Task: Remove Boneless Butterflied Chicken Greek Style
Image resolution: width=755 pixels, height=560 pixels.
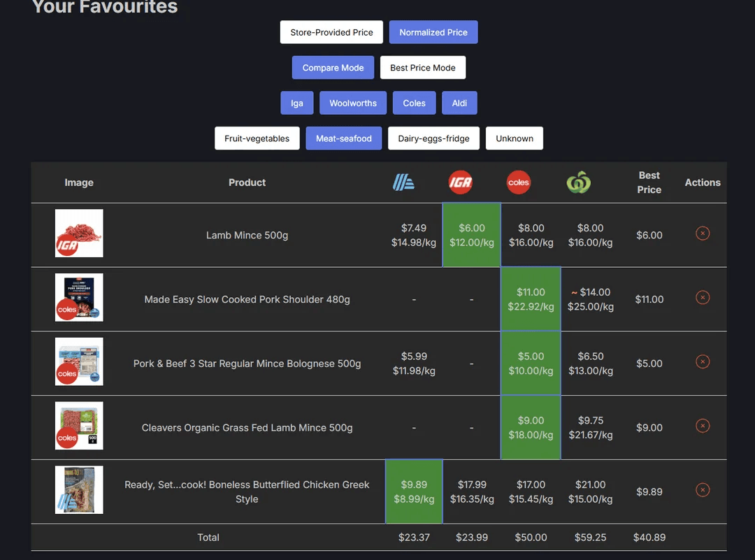Action: 703,490
